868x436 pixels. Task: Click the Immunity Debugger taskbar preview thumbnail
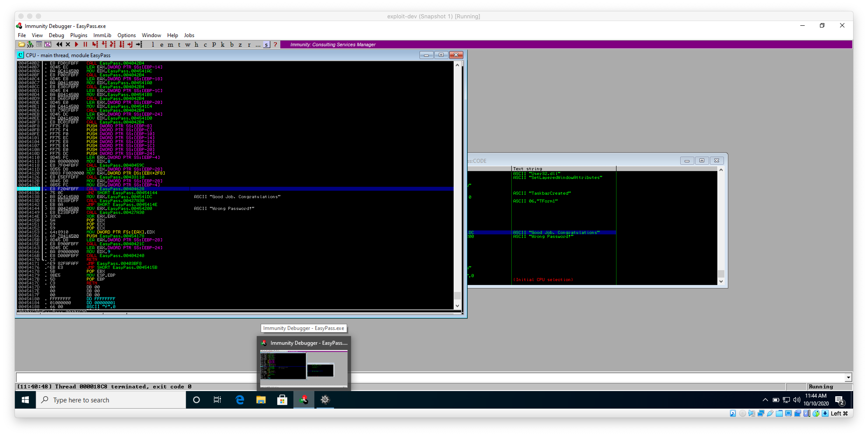click(304, 369)
